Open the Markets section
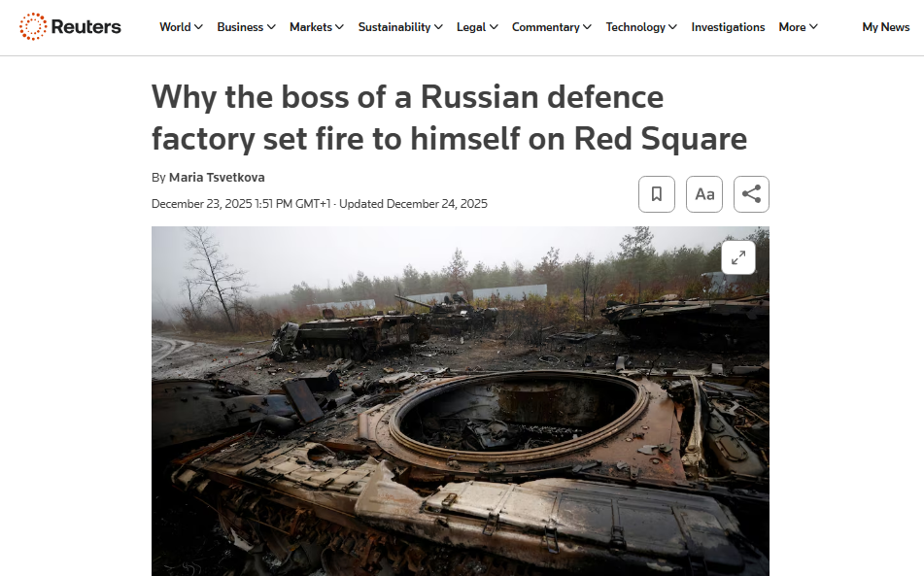This screenshot has width=924, height=576. (311, 27)
